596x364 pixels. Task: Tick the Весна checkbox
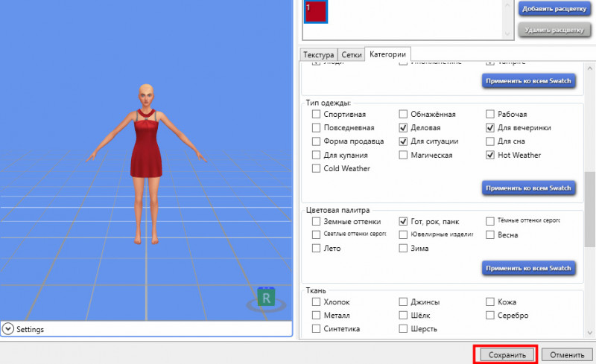pyautogui.click(x=490, y=234)
